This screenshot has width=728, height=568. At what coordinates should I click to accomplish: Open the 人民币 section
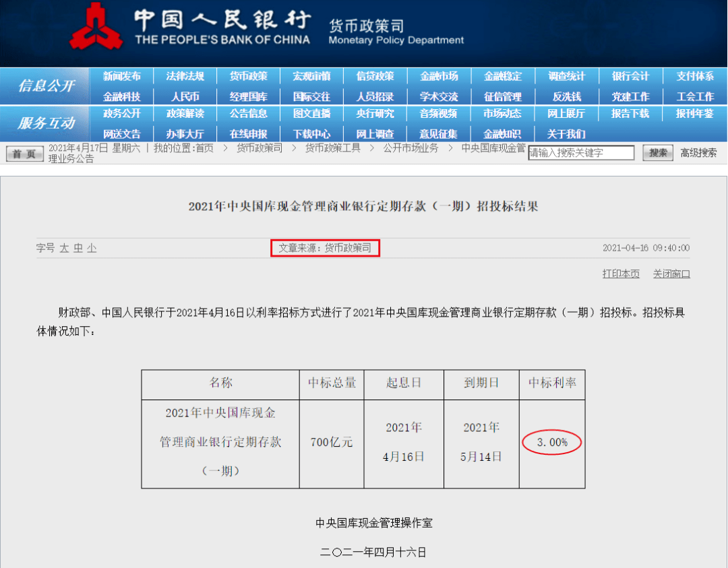(x=185, y=96)
